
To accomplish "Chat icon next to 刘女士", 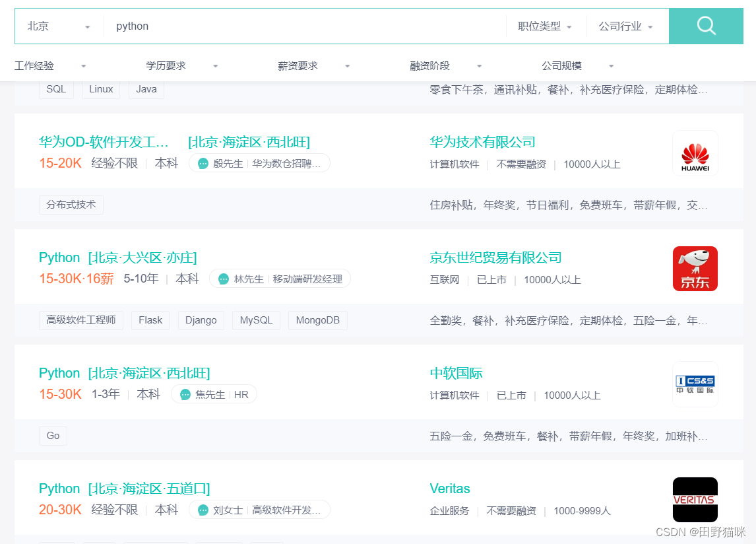I will (203, 510).
